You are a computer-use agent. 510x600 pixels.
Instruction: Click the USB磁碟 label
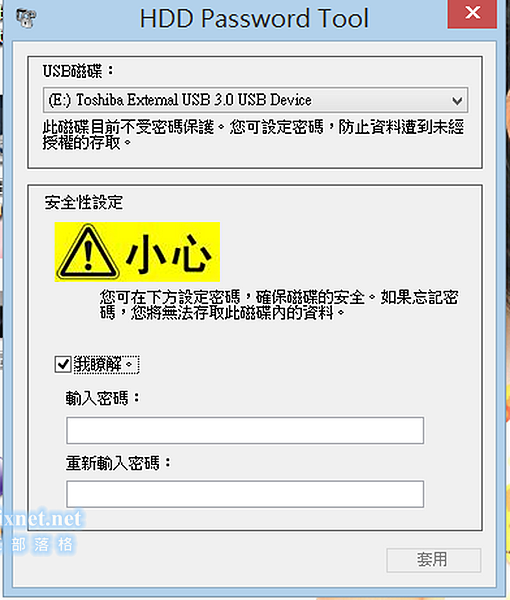(x=78, y=71)
